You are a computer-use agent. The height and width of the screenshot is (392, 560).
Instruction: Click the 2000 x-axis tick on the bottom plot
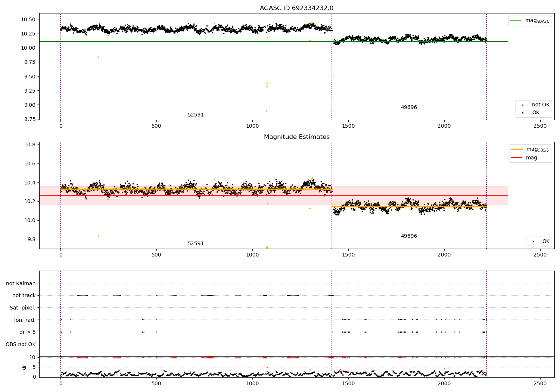point(444,383)
